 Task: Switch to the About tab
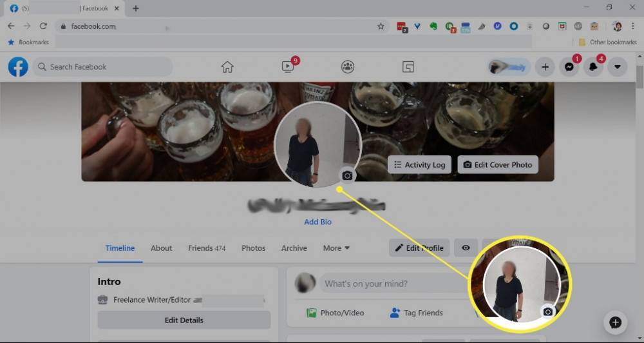pyautogui.click(x=161, y=248)
